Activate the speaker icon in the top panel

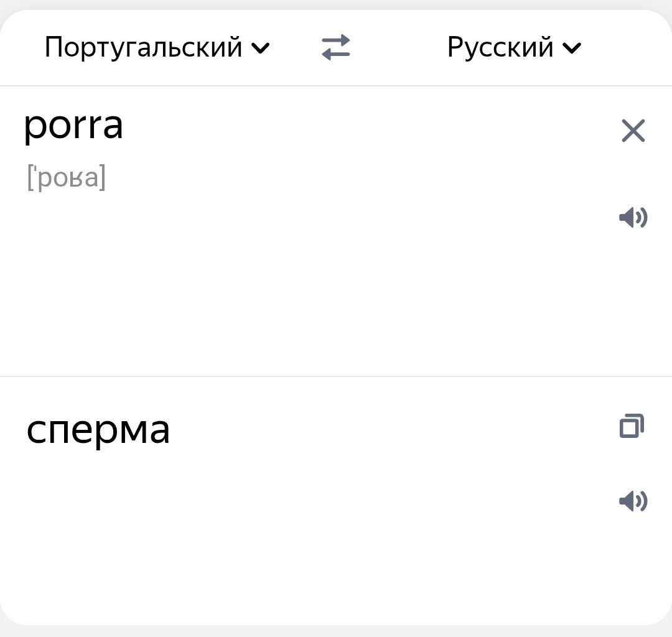tap(633, 217)
